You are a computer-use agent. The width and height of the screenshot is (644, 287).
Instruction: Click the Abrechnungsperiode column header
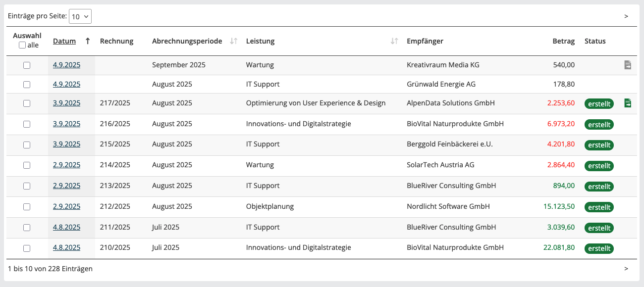click(x=187, y=41)
